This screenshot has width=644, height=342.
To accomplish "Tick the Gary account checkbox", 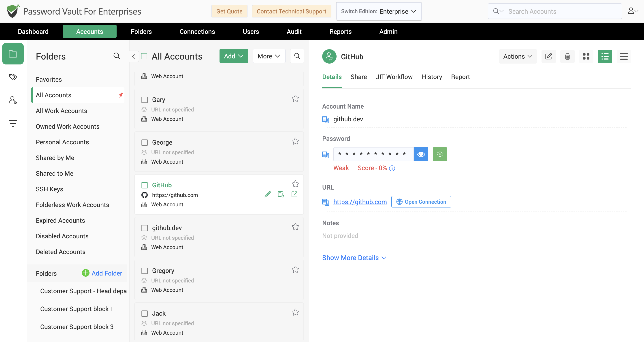I will (145, 100).
